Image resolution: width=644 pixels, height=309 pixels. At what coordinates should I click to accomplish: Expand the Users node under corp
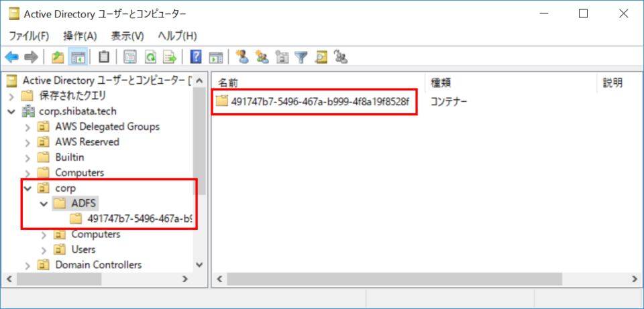click(x=44, y=249)
